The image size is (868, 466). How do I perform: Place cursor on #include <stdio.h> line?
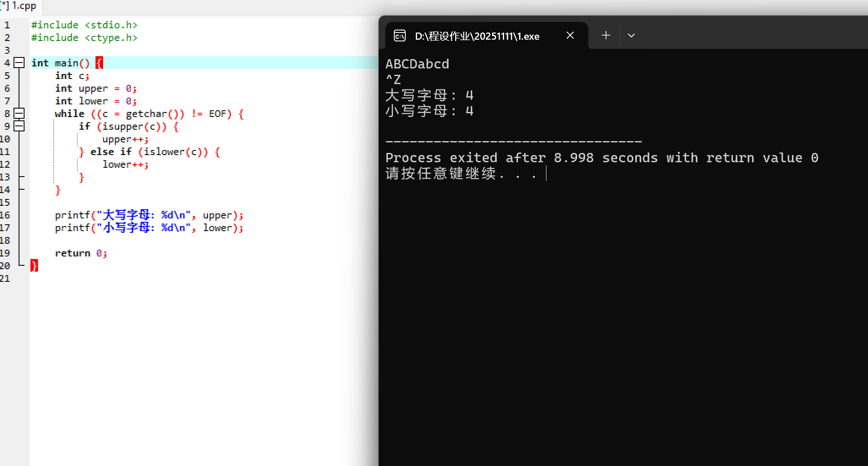85,25
